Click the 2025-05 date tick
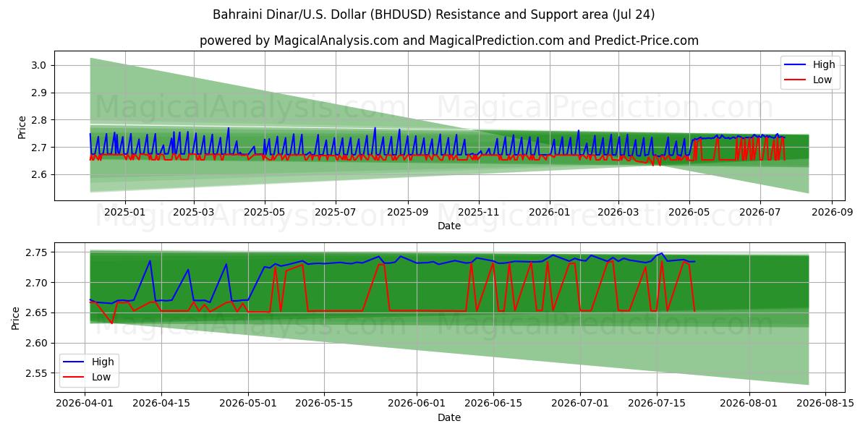The width and height of the screenshot is (868, 434). click(x=264, y=212)
